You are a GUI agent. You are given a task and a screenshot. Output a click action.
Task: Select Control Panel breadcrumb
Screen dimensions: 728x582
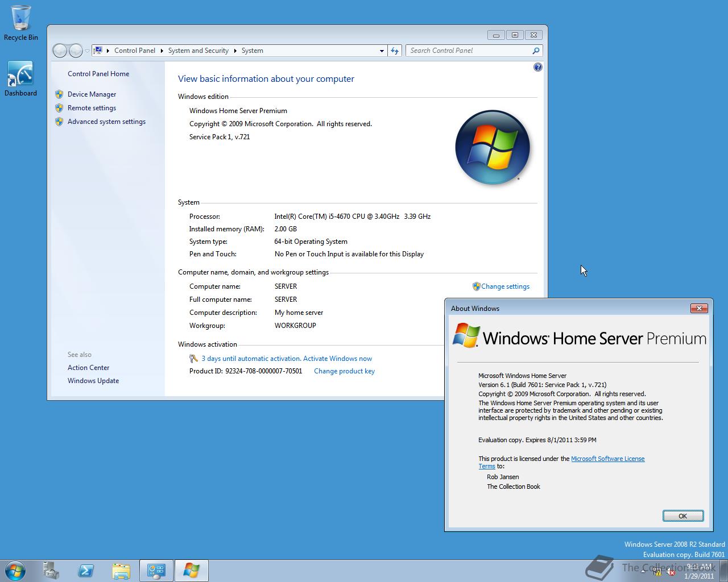(x=135, y=51)
